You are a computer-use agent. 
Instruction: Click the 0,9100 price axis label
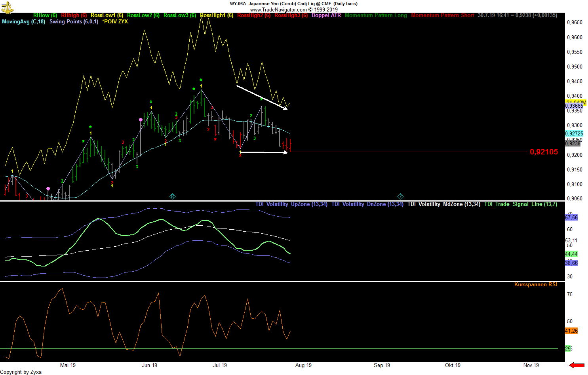575,184
